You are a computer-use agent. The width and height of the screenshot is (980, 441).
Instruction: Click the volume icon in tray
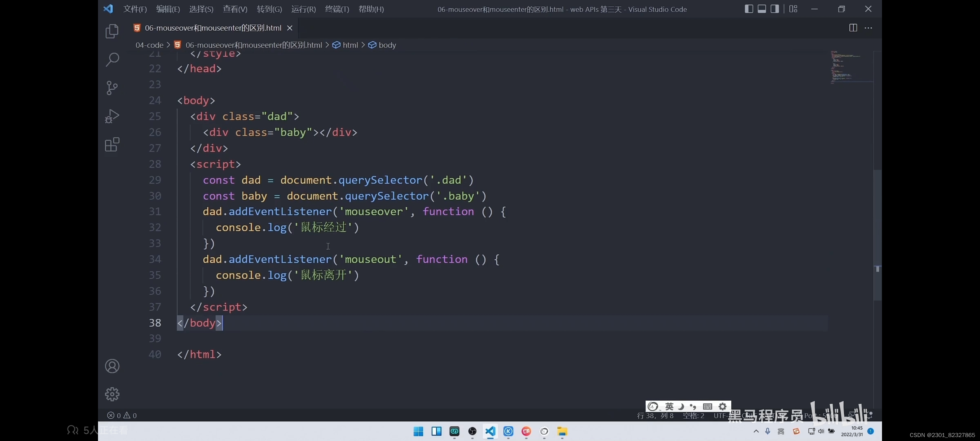click(821, 431)
